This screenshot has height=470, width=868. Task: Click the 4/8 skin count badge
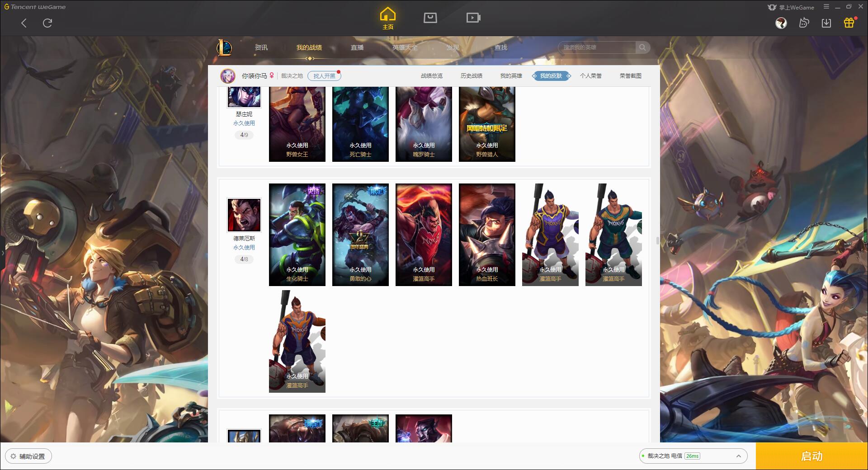(x=244, y=259)
